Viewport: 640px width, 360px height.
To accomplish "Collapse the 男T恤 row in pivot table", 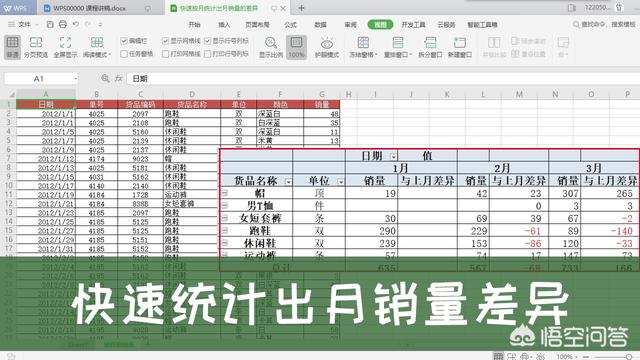I will 224,205.
